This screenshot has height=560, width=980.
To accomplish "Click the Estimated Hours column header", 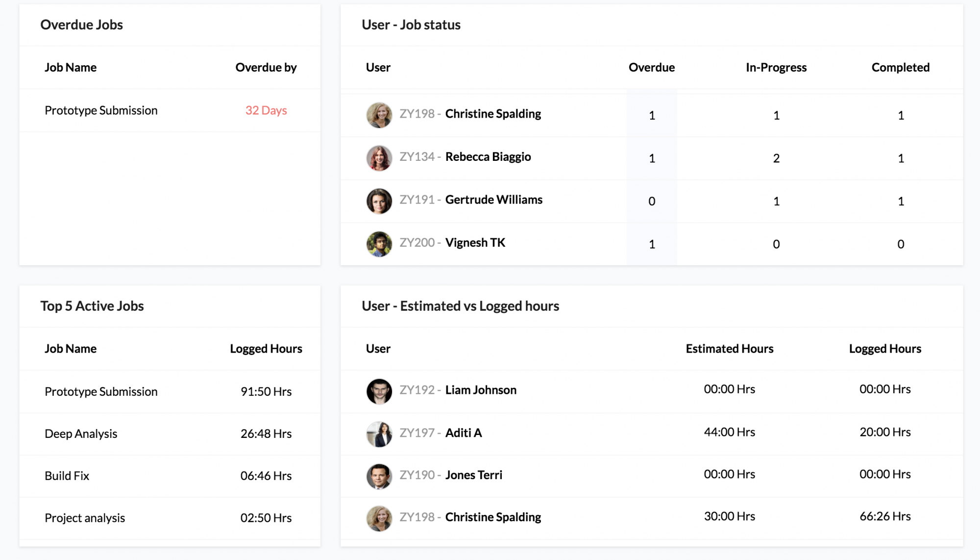I will click(730, 349).
